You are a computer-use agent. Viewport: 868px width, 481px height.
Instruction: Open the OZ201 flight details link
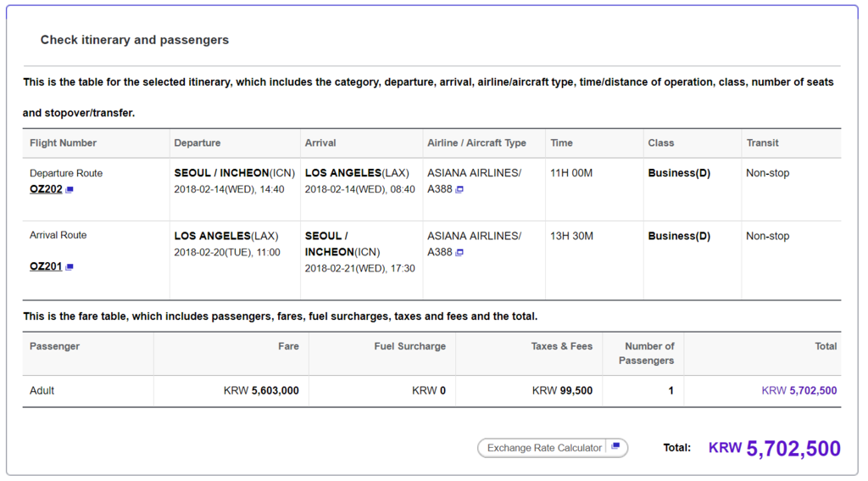(46, 266)
